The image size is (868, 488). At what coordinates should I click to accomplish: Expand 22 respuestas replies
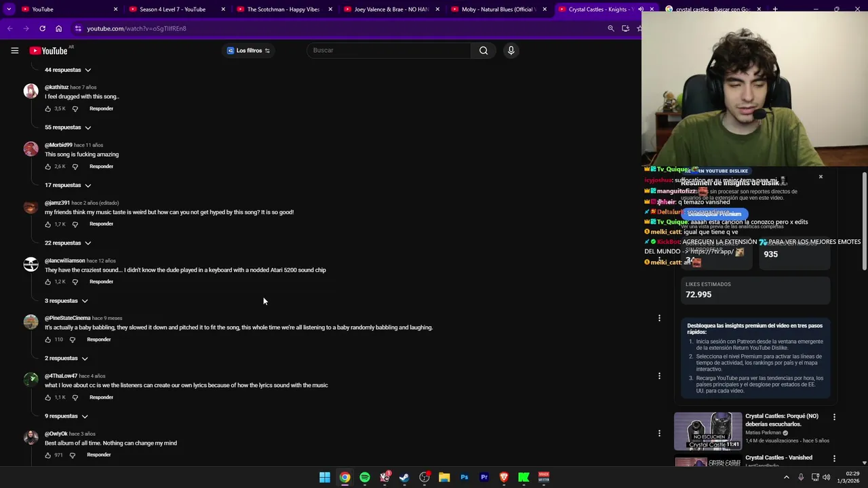point(68,243)
